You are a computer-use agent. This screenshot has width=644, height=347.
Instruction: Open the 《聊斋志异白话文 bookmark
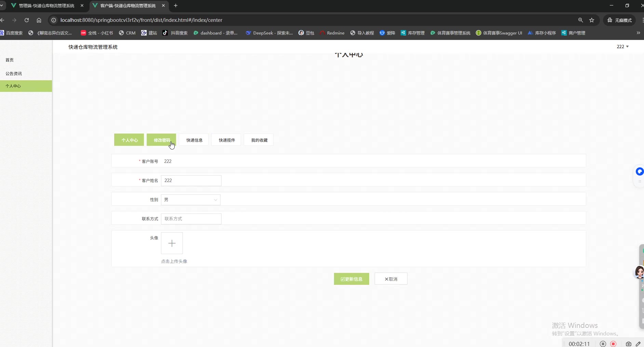50,33
